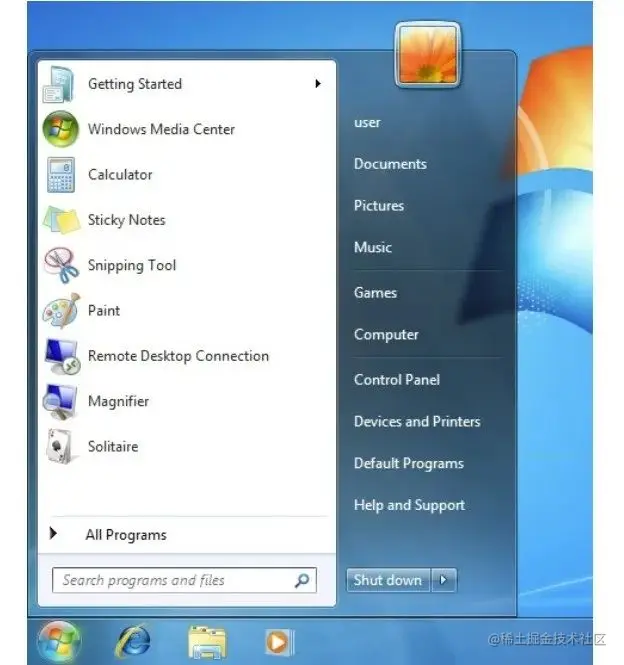Launch the Magnifier icon
624x665 pixels.
pyautogui.click(x=60, y=402)
